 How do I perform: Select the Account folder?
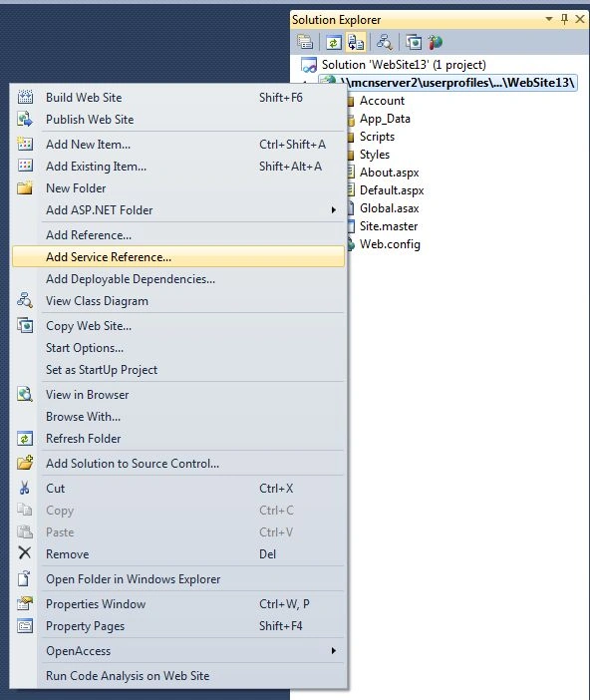pos(382,101)
